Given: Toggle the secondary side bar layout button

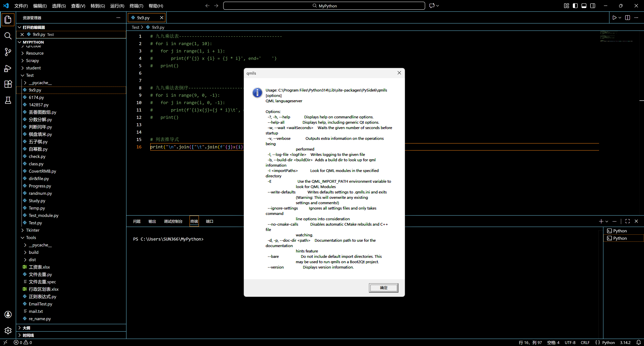Looking at the screenshot, I should [593, 6].
